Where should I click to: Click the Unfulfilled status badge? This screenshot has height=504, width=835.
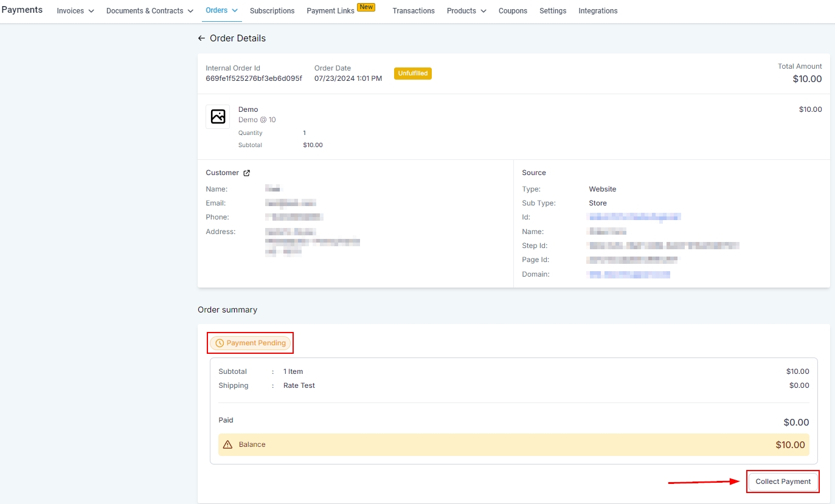412,74
